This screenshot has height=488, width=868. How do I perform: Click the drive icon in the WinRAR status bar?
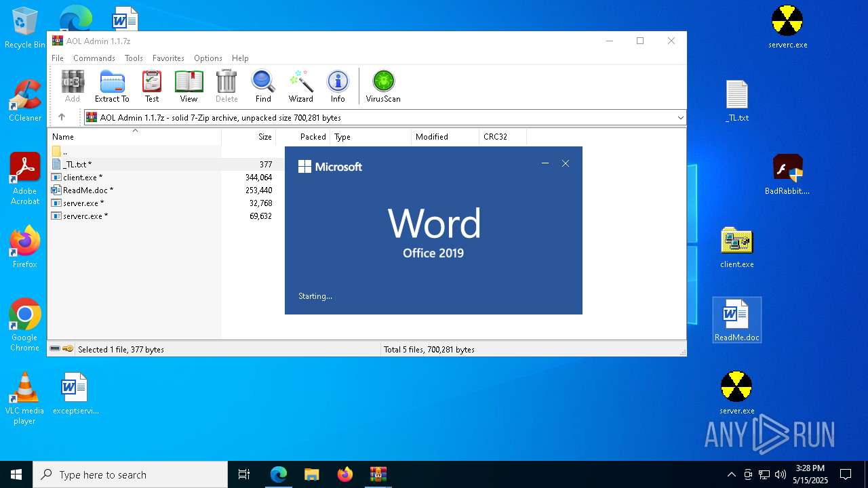(55, 349)
